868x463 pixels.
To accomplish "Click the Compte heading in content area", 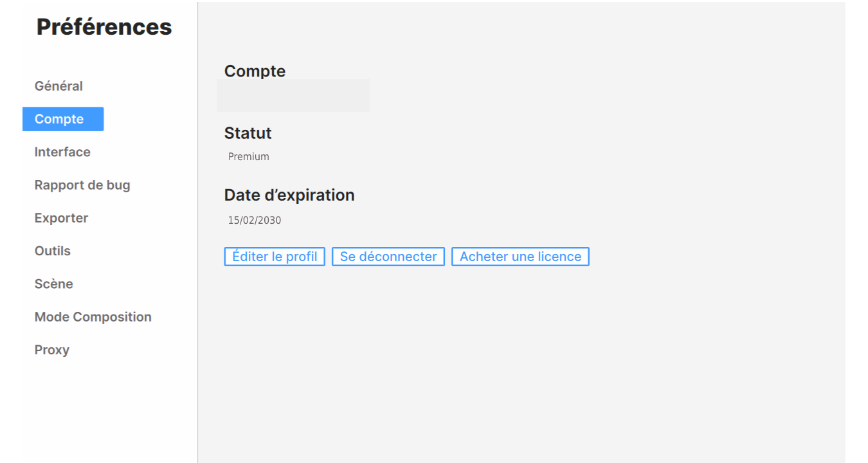I will (x=255, y=71).
